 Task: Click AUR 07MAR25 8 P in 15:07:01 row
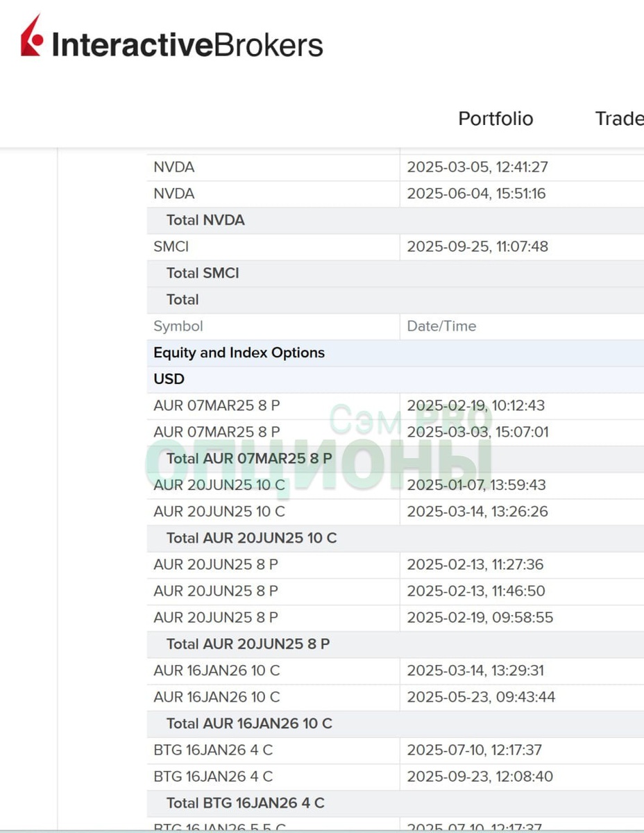pos(217,432)
